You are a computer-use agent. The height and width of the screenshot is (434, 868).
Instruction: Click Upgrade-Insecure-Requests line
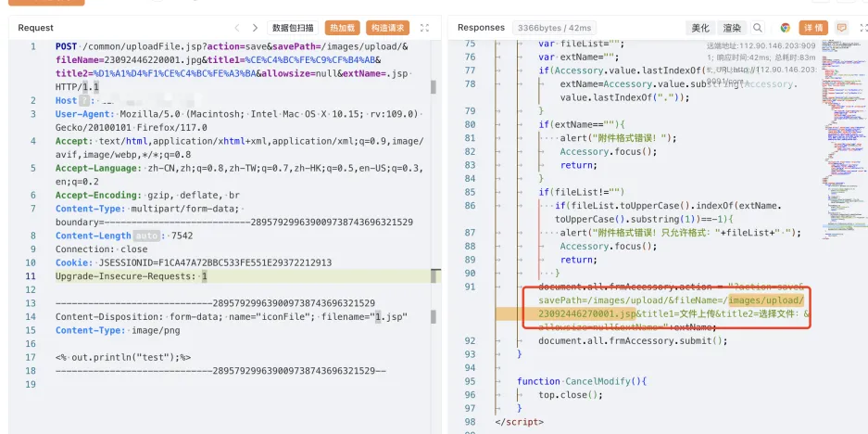tap(132, 276)
